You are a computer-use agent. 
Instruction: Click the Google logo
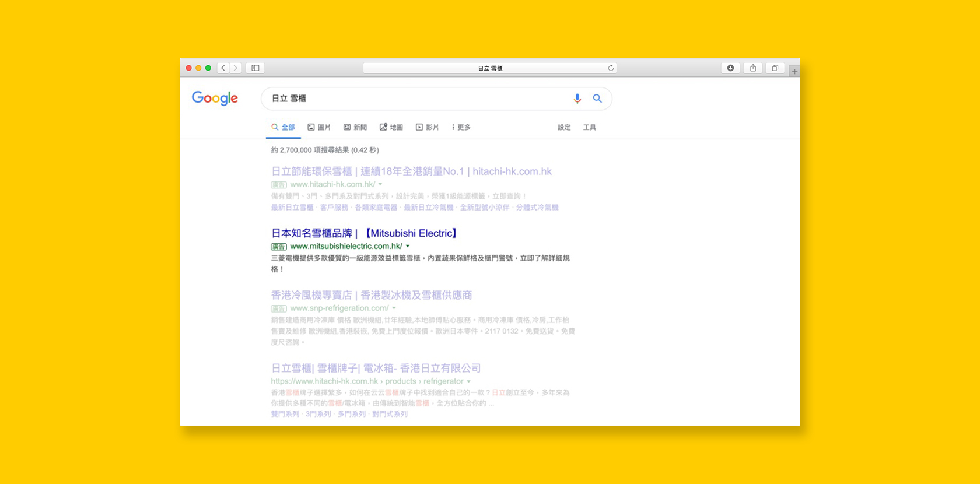click(x=215, y=98)
